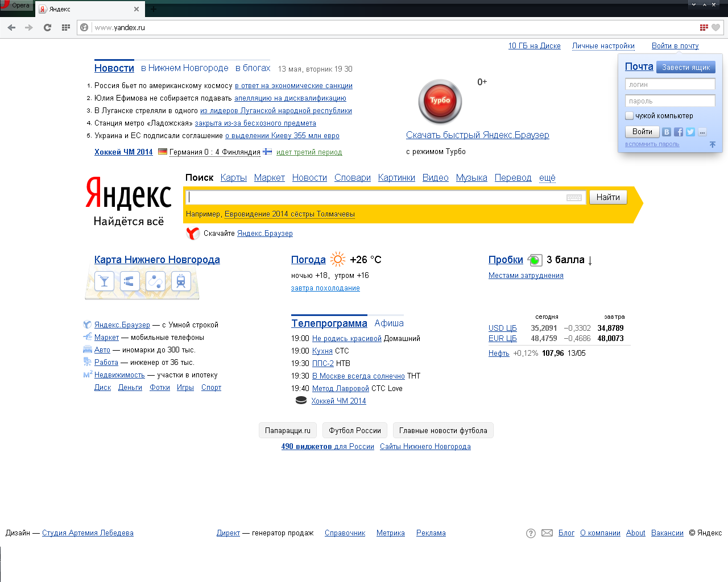
Task: Open the Недвижимость service link
Action: coord(119,375)
